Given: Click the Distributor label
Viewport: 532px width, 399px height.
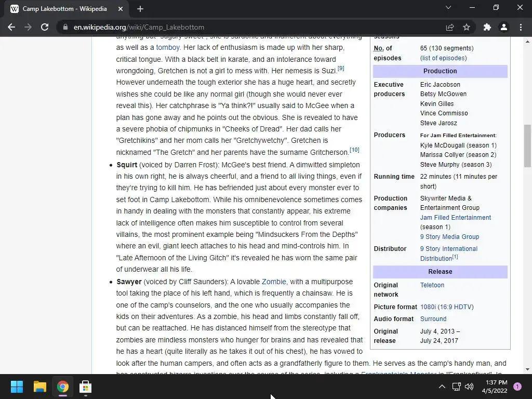Looking at the screenshot, I should point(390,249).
